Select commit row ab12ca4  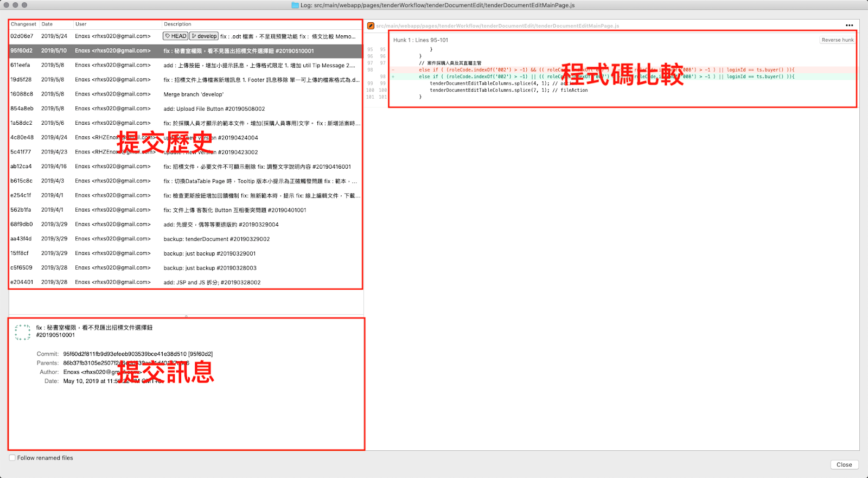click(x=186, y=167)
